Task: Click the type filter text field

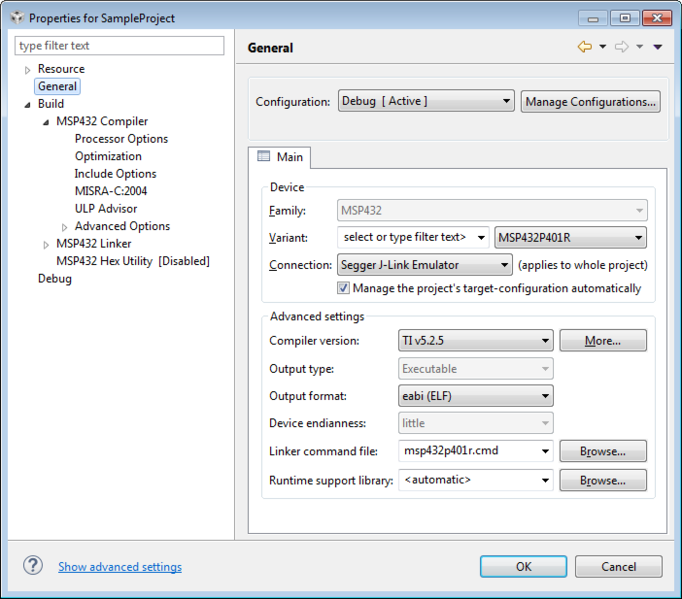Action: pos(119,46)
